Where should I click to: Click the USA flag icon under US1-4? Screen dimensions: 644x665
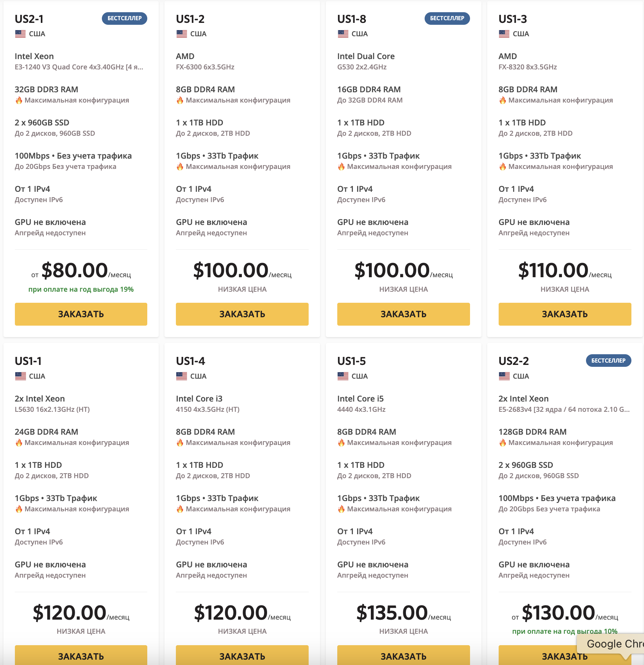pyautogui.click(x=182, y=376)
